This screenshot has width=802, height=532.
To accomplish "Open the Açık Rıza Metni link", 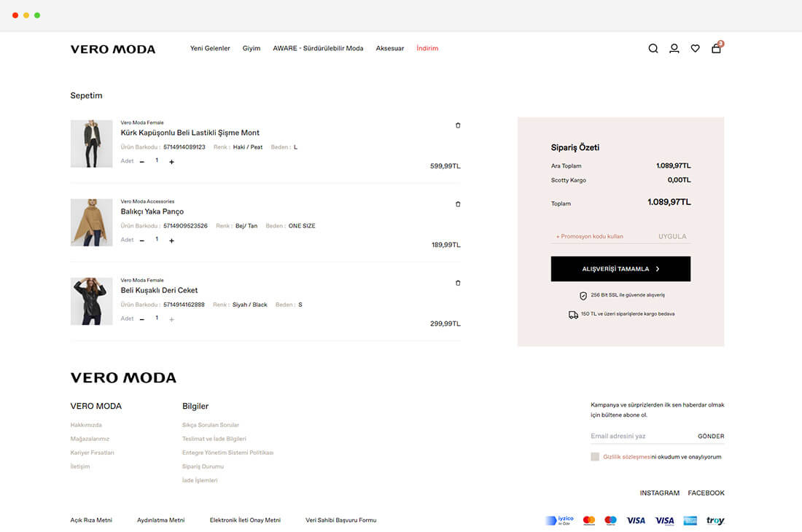I will (91, 520).
